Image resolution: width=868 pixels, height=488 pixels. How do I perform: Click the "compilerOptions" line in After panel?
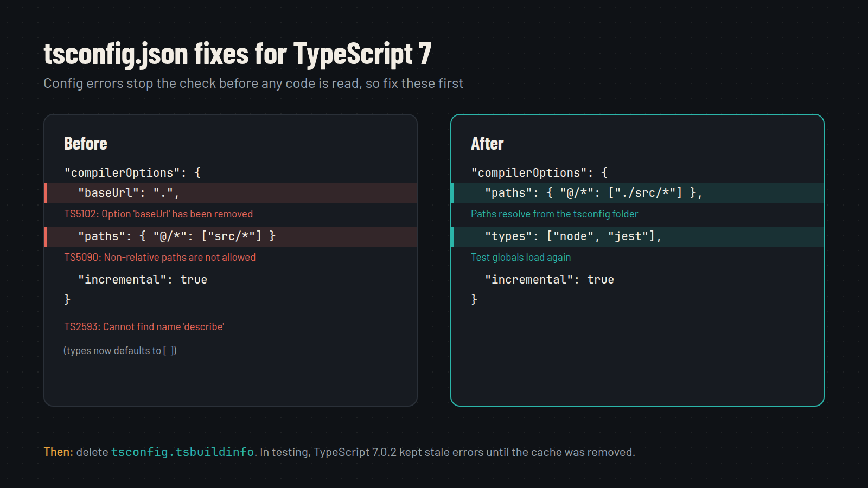tap(539, 172)
